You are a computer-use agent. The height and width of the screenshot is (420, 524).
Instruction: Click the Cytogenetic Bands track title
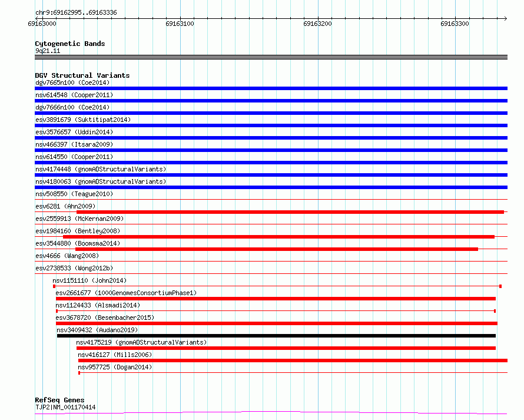(70, 44)
